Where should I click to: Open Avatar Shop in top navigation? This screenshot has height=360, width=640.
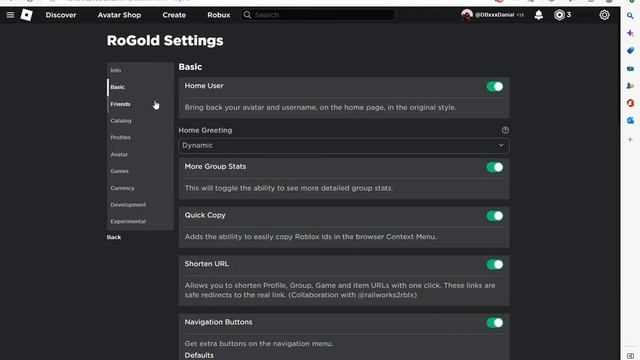pos(119,15)
